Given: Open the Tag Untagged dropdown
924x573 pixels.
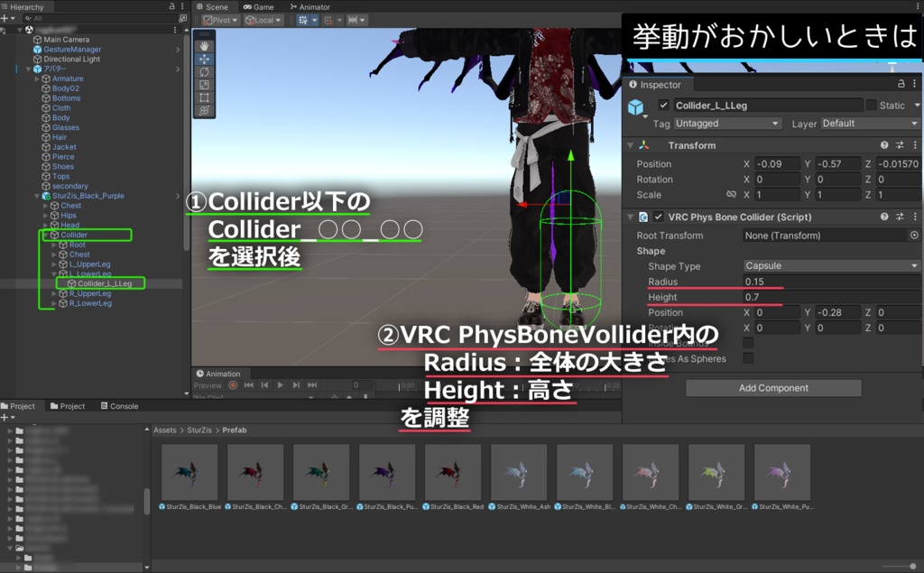Looking at the screenshot, I should [x=727, y=124].
